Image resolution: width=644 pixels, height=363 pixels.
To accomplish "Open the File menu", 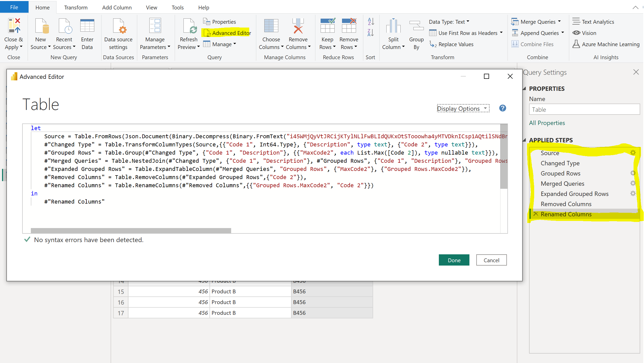I will pos(14,7).
